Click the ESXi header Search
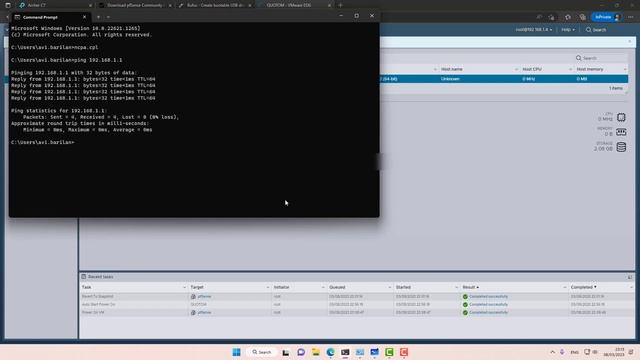 [596, 30]
